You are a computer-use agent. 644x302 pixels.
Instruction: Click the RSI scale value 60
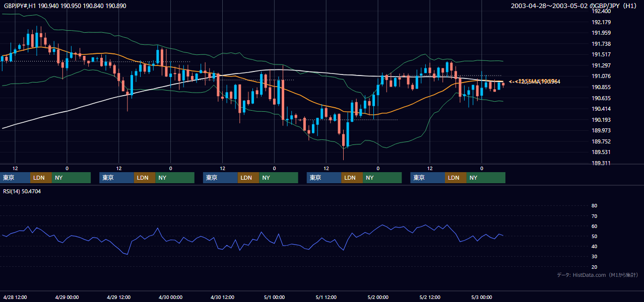tap(594, 226)
